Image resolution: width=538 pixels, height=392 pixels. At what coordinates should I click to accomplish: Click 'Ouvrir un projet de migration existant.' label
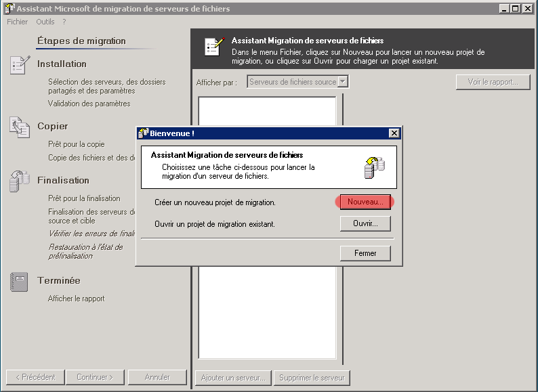215,224
